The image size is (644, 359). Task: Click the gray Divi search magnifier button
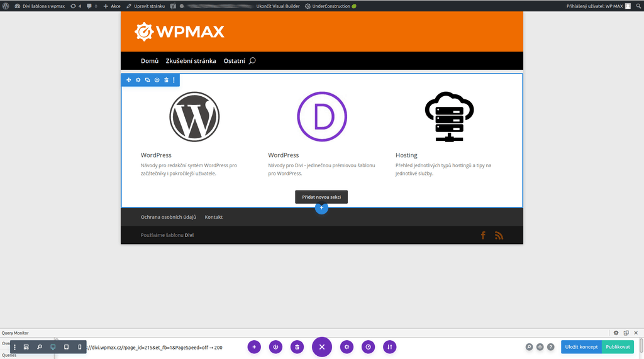(529, 347)
